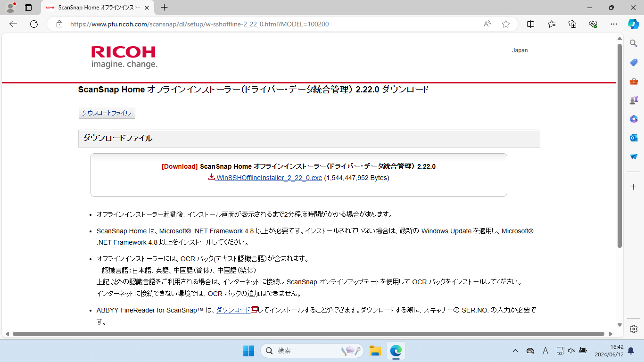Image resolution: width=644 pixels, height=362 pixels.
Task: Open Microsoft Edge from taskbar
Action: [396, 351]
